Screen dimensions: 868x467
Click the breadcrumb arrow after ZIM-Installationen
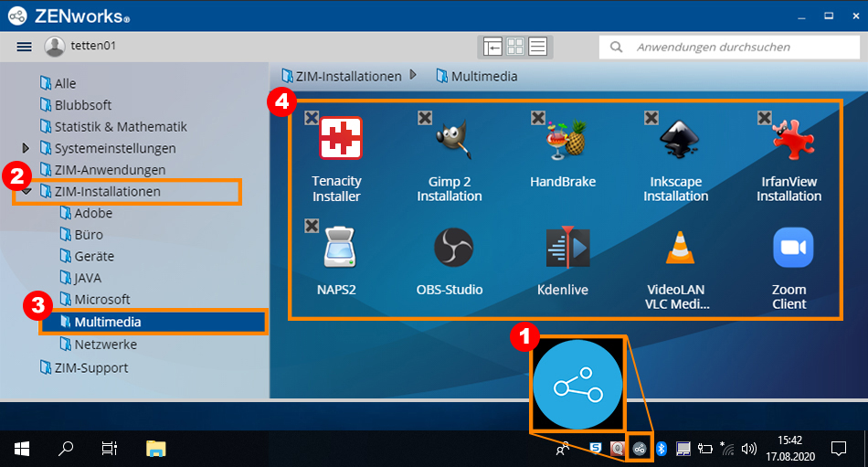(x=413, y=75)
